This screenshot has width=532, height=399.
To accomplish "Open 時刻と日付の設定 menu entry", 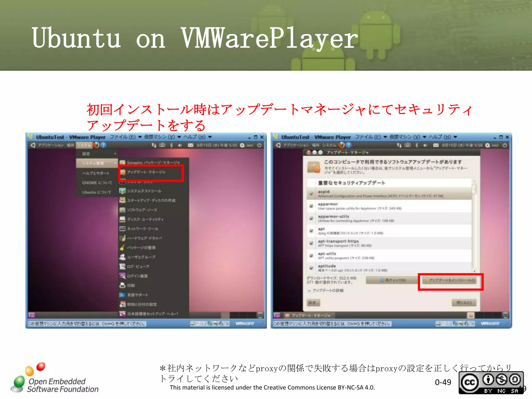I will click(x=153, y=304).
